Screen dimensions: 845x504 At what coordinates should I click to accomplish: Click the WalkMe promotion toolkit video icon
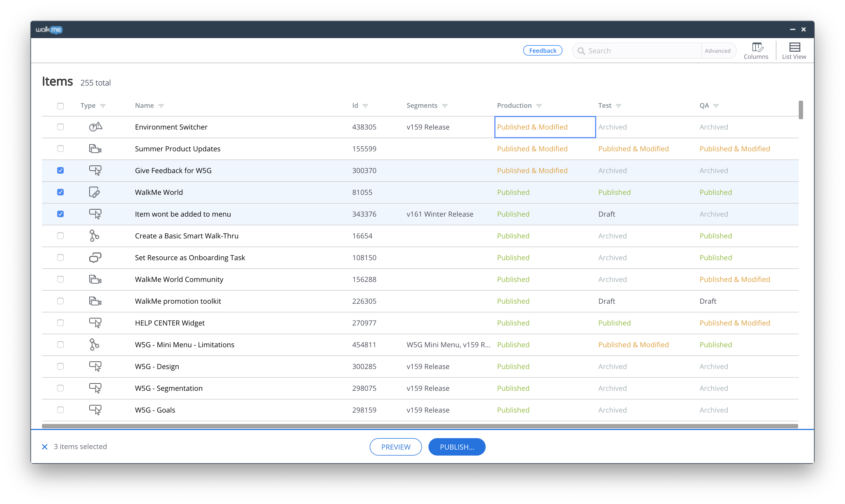tap(95, 301)
